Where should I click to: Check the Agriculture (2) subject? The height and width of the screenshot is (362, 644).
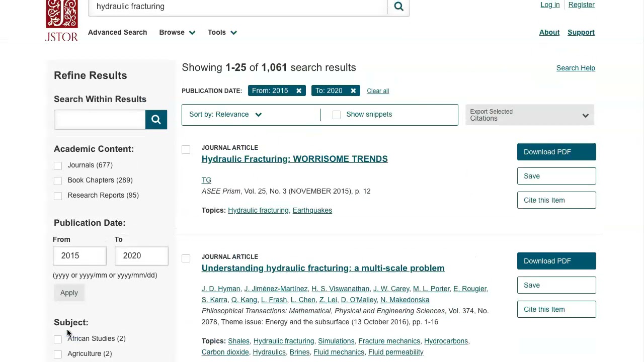tap(58, 354)
